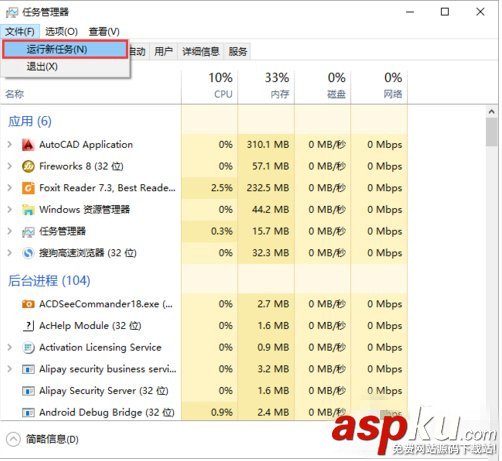
Task: Click the 后台进程 (104) group heading
Action: pyautogui.click(x=49, y=281)
